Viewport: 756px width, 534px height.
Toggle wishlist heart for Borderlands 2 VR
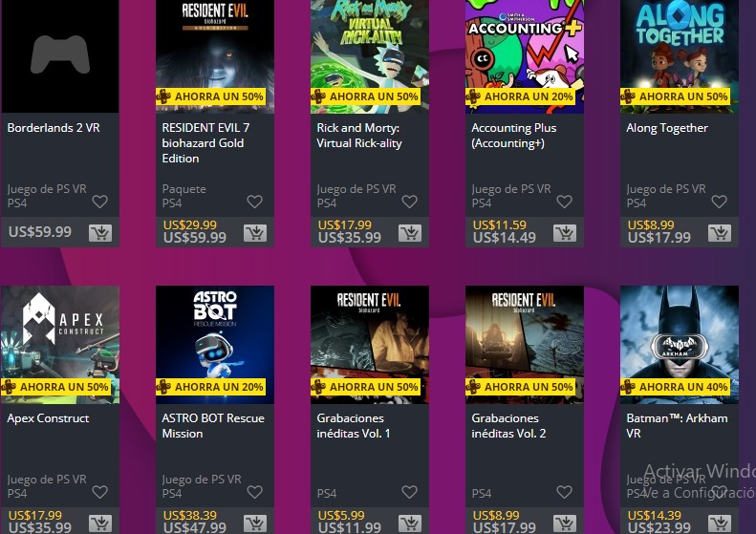(99, 202)
